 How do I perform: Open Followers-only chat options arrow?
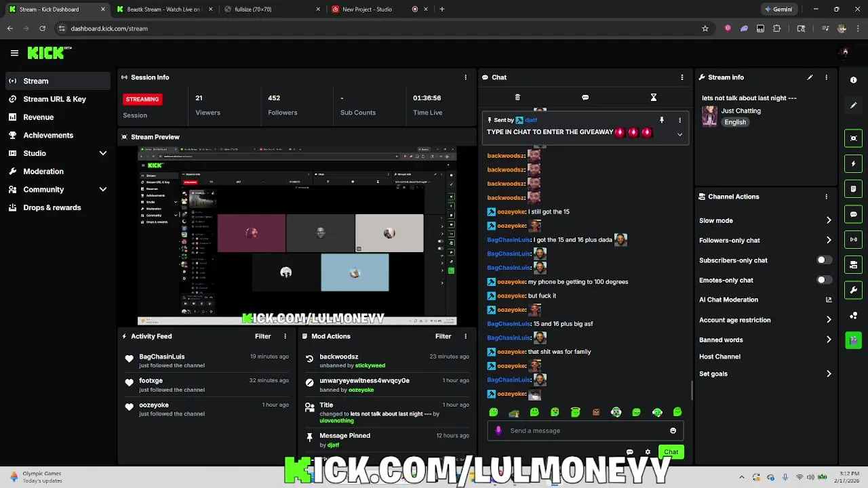[x=829, y=240]
